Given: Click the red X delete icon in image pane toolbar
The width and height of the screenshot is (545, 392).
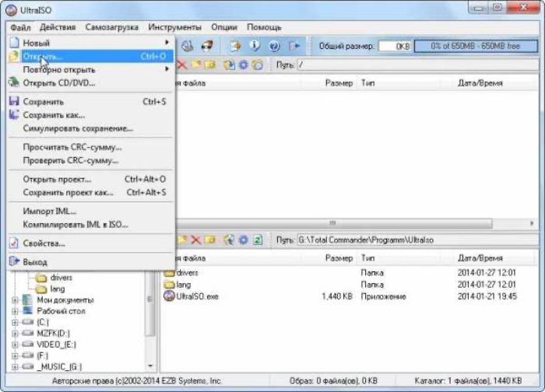Looking at the screenshot, I should [181, 65].
